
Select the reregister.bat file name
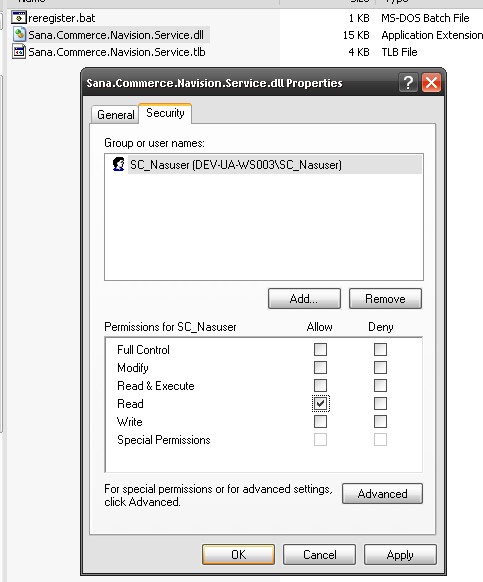tap(62, 18)
